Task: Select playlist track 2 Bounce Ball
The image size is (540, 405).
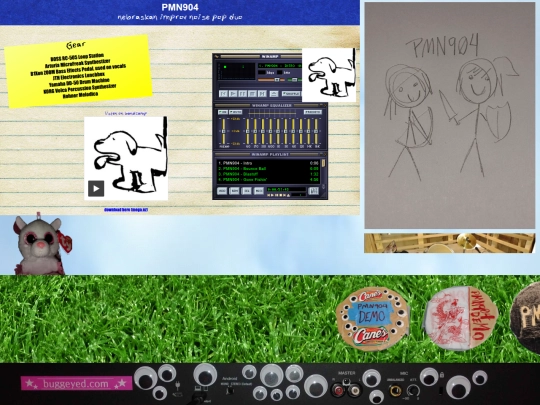Action: tap(268, 168)
